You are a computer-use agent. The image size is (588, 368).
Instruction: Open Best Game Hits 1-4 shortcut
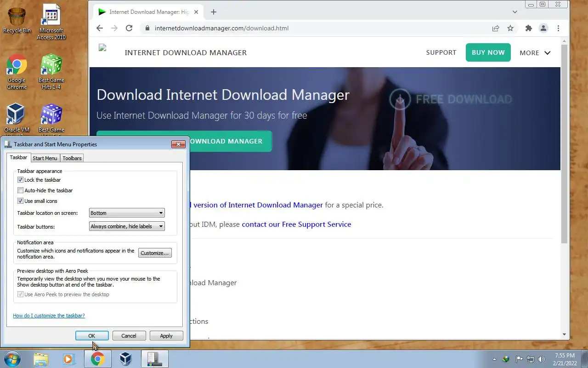(51, 72)
